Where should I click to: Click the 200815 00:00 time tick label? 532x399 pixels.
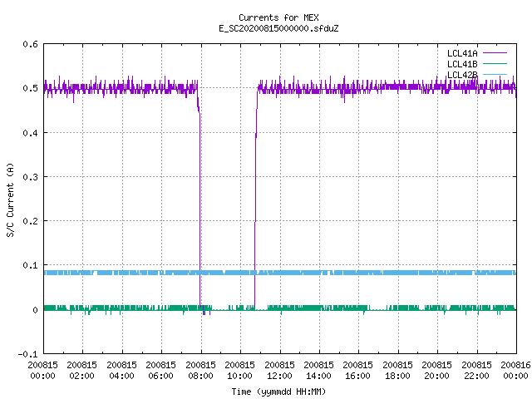(x=42, y=370)
